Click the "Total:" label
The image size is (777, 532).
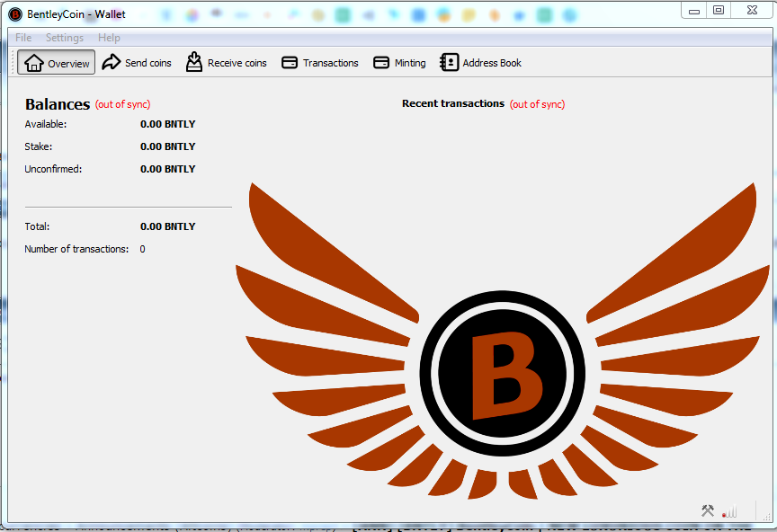tap(37, 226)
